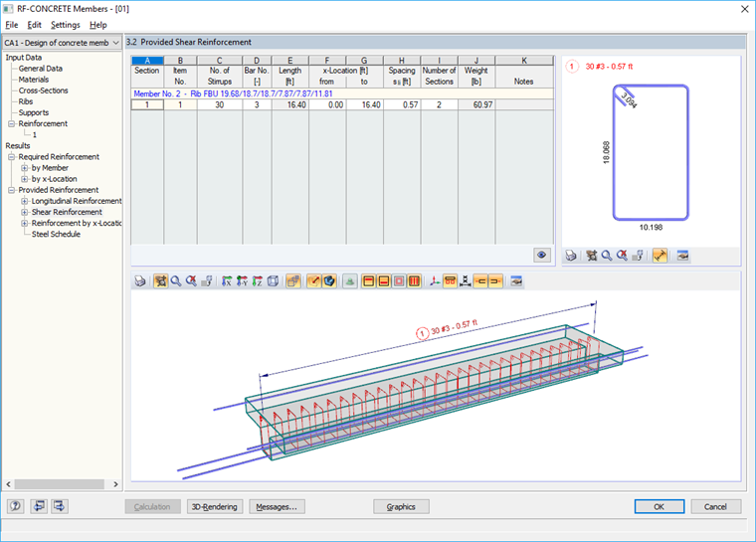Toggle the transparent boxes model display button
The width and height of the screenshot is (756, 542).
tap(293, 281)
